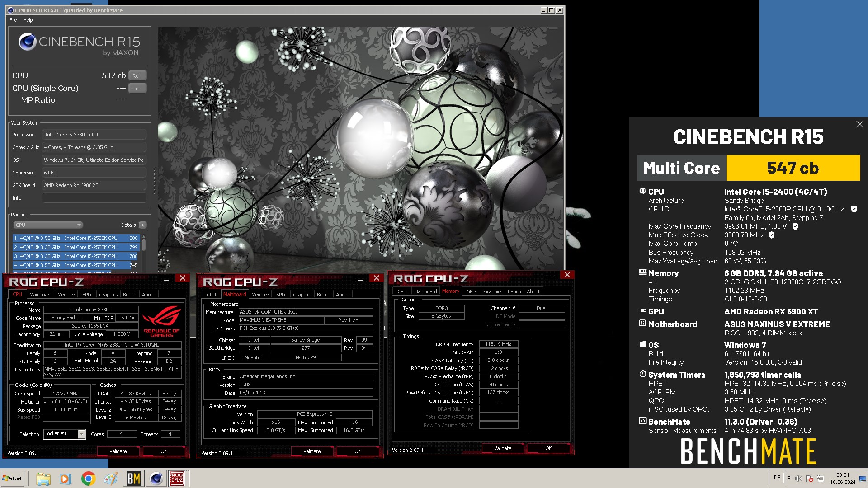The image size is (868, 488).
Task: Switch to Cinebench via its taskbar icon
Action: pos(156,479)
